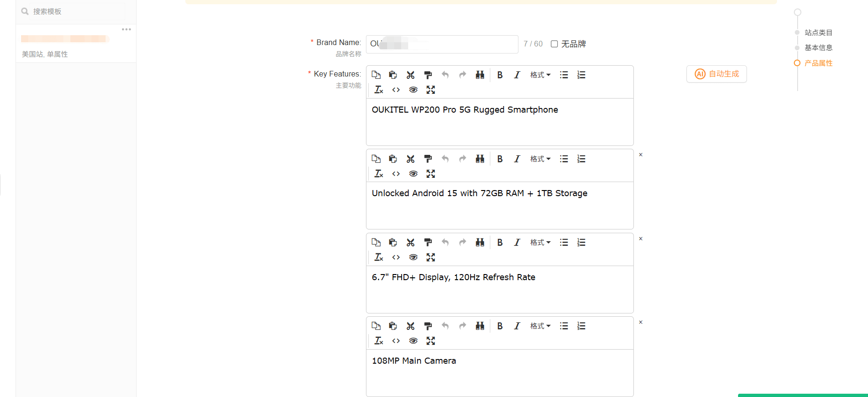Insert bulleted list in OUKITEL WP200 Pro editor
868x397 pixels.
pyautogui.click(x=564, y=75)
